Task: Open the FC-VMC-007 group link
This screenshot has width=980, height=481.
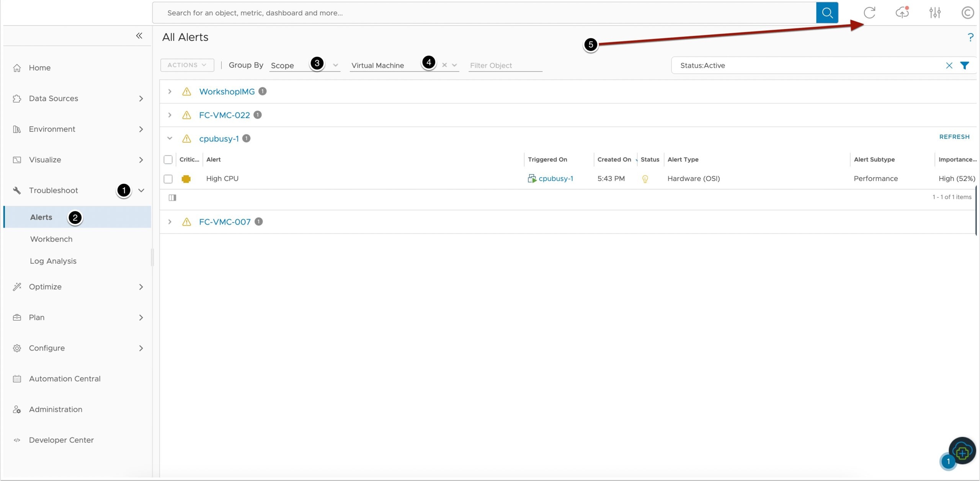Action: coord(225,222)
